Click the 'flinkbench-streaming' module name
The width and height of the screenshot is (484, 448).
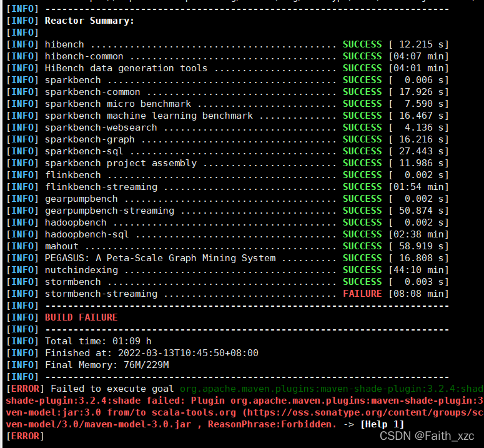tap(101, 187)
